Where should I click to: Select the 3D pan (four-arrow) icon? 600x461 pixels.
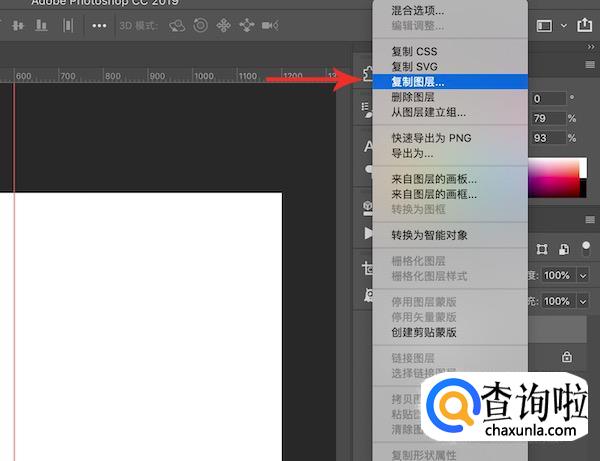pyautogui.click(x=224, y=26)
